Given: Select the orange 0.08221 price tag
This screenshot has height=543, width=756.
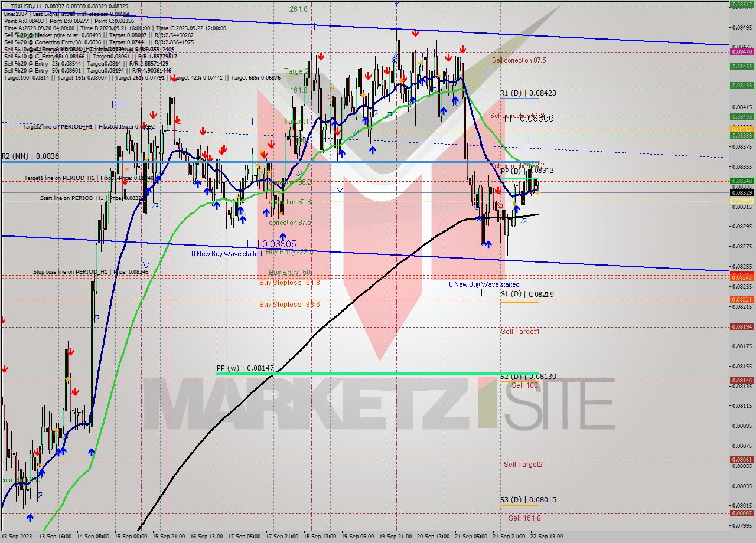Looking at the screenshot, I should pos(742,299).
